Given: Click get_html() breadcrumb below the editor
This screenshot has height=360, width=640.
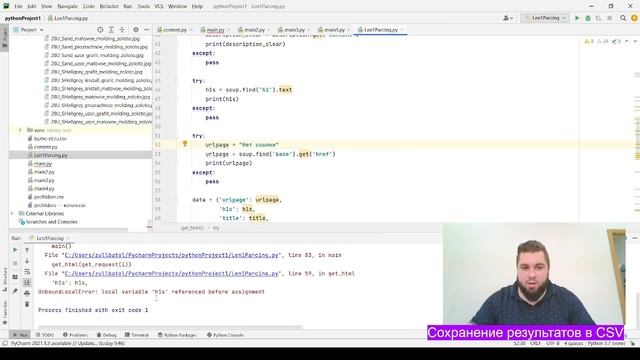Looking at the screenshot, I should pyautogui.click(x=192, y=228).
